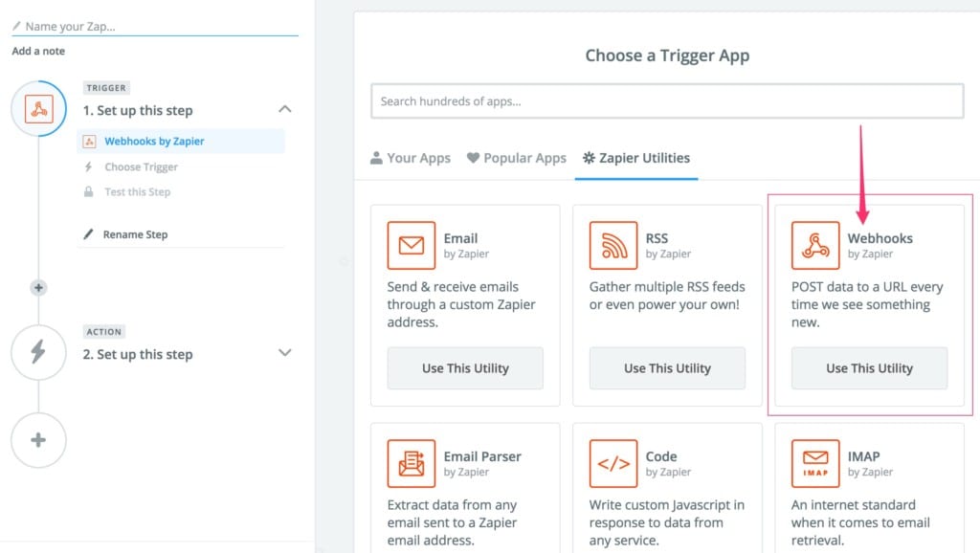The height and width of the screenshot is (553, 980).
Task: Click Add a note link
Action: click(x=38, y=52)
